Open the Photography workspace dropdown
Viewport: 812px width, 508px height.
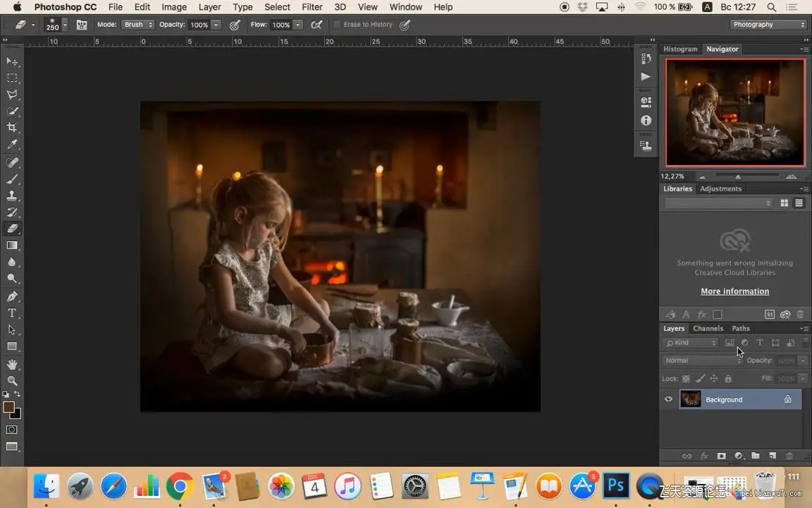click(x=768, y=25)
